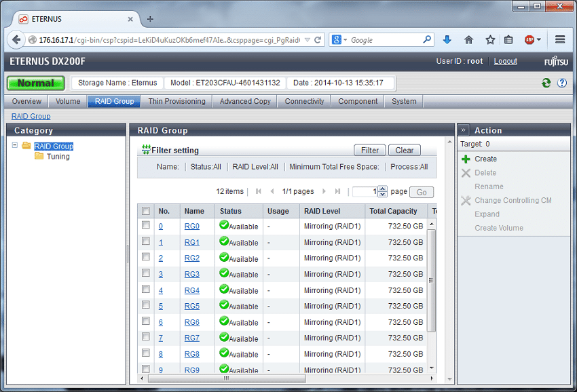
Task: Select Tuning in the Category tree
Action: pos(58,156)
